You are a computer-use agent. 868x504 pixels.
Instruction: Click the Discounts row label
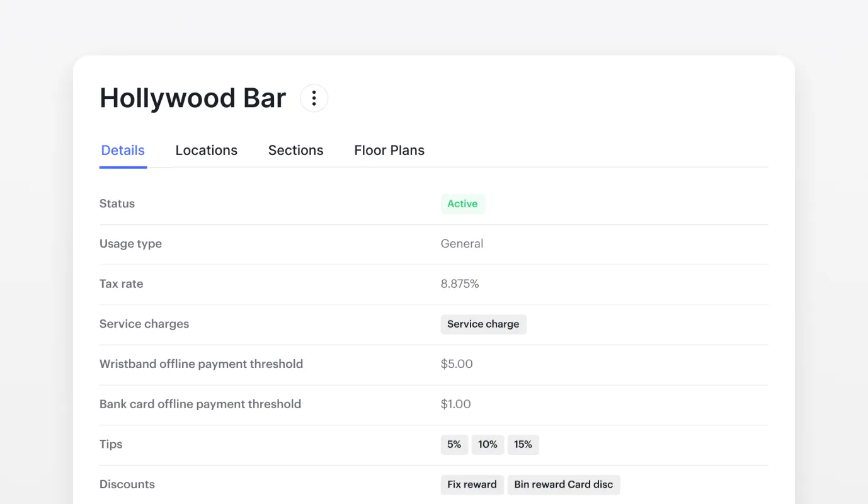click(127, 484)
